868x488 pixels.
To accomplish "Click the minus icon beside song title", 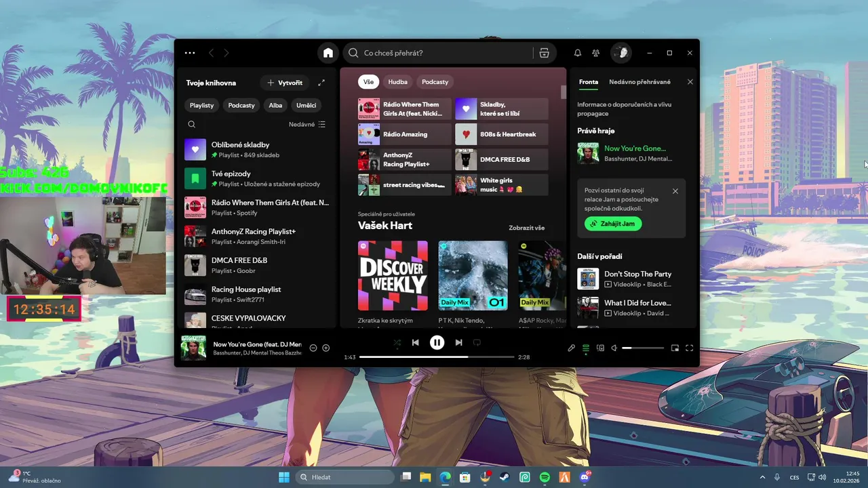I will [313, 348].
